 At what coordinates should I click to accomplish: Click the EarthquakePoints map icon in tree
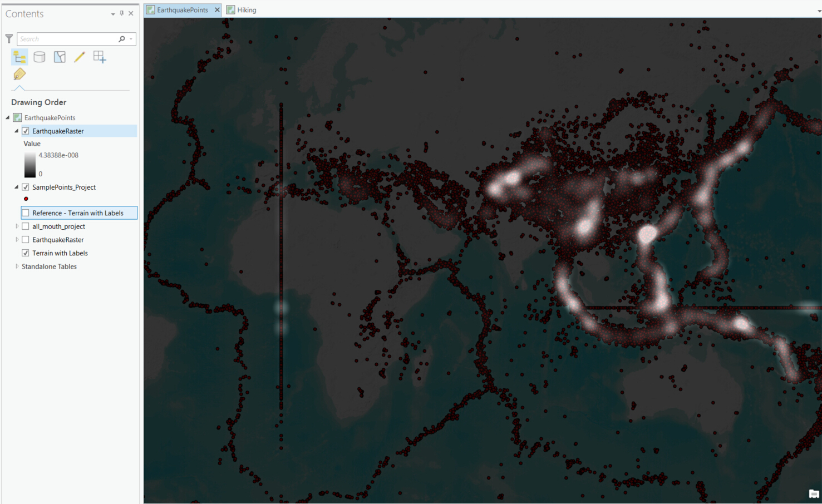17,117
